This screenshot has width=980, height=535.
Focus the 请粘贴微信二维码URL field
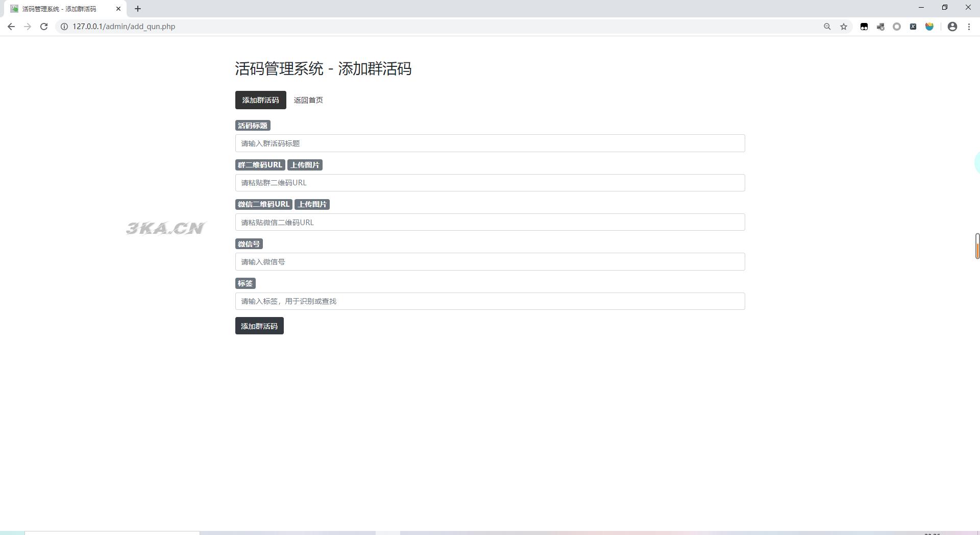tap(490, 222)
